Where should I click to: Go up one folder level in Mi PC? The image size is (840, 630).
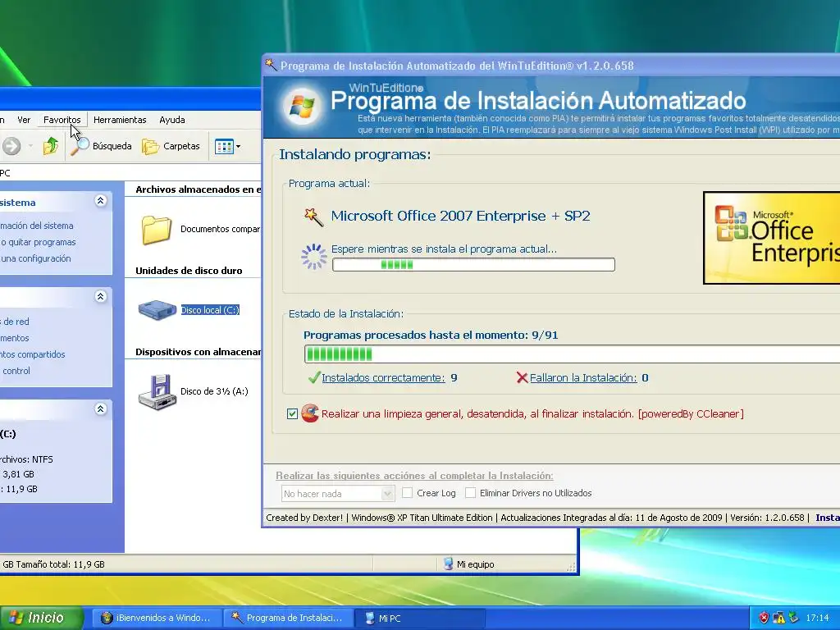click(x=51, y=146)
